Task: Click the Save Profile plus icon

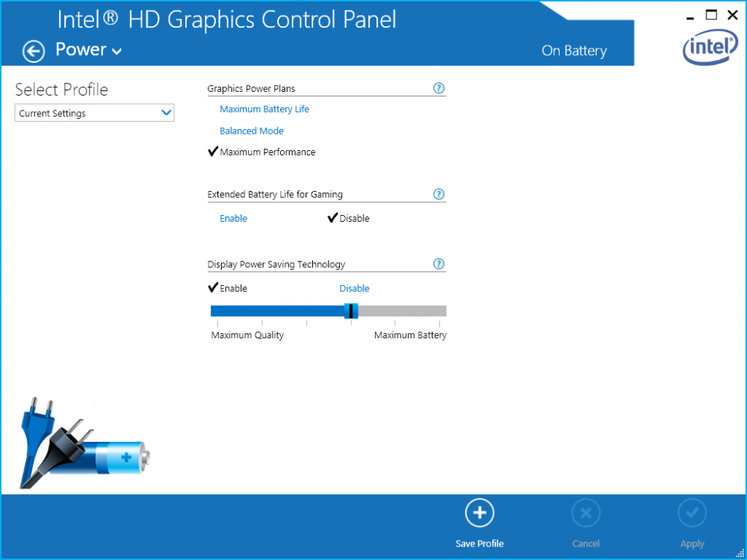Action: click(x=480, y=512)
